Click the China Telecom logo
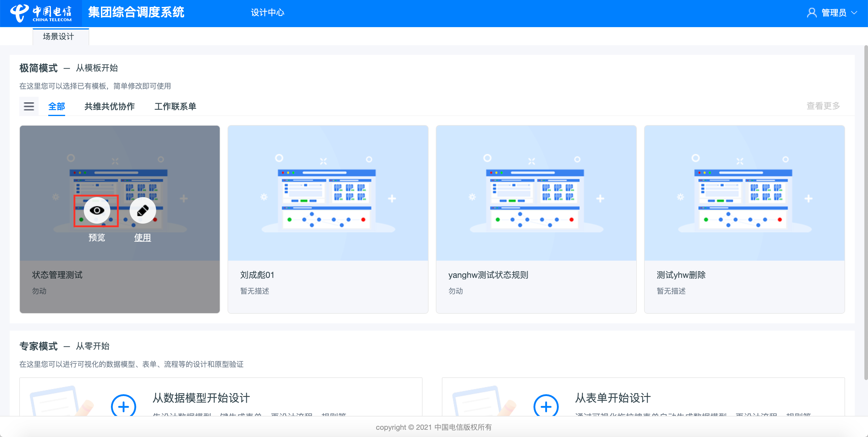This screenshot has width=868, height=437. [41, 13]
